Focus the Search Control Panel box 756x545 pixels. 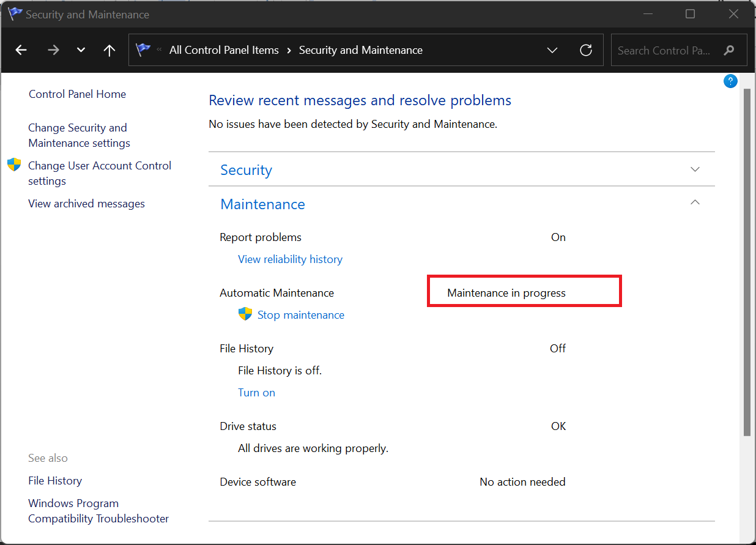pos(679,50)
